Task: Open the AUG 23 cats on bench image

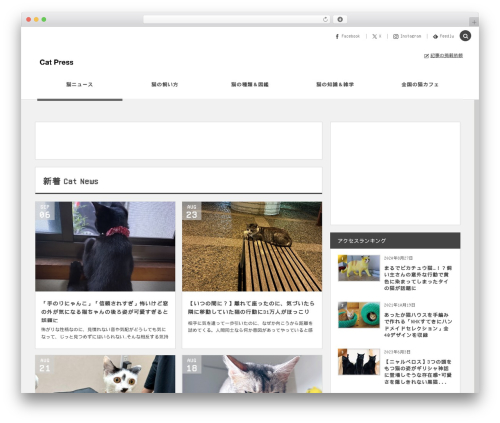Action: [252, 246]
